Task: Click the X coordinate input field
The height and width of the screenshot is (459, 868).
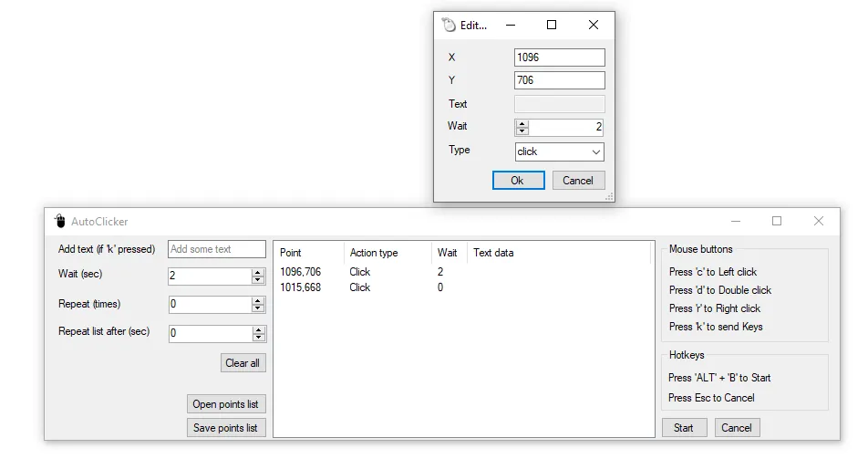Action: click(559, 57)
